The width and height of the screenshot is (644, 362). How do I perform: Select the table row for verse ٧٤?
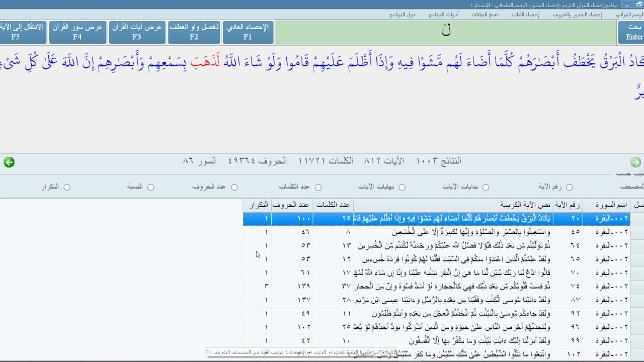tap(436, 287)
